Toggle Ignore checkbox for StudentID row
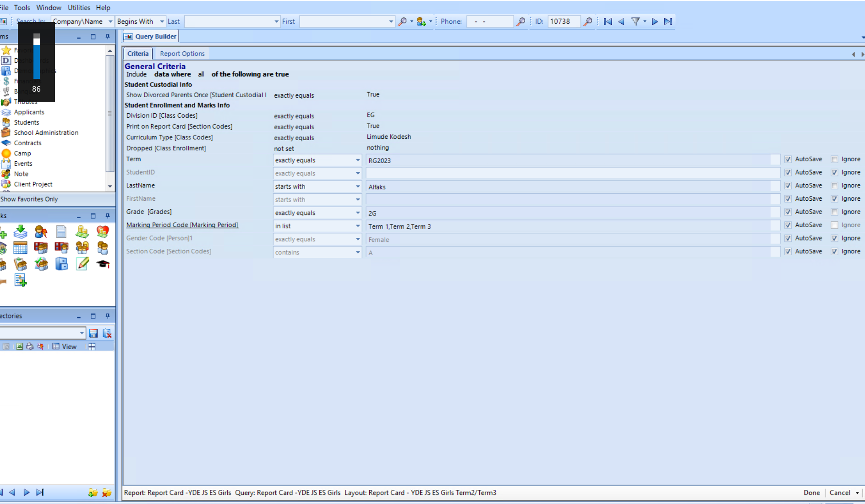The width and height of the screenshot is (865, 504). 834,173
